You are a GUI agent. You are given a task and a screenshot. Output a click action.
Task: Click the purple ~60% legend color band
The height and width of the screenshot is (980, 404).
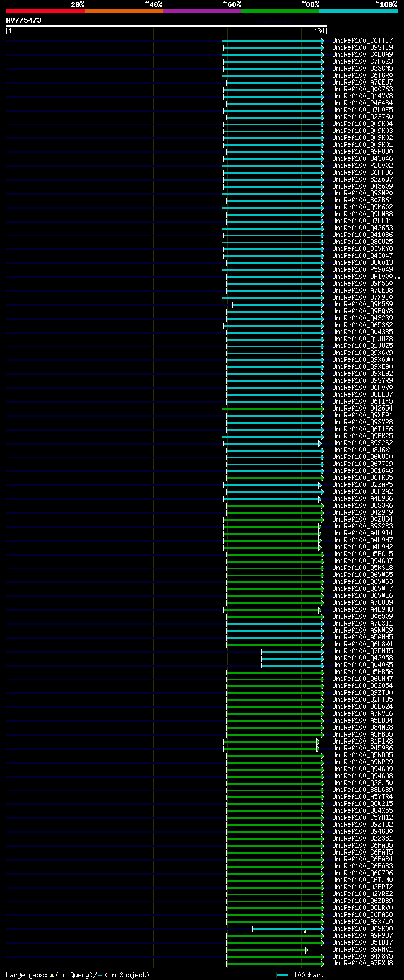pyautogui.click(x=201, y=11)
